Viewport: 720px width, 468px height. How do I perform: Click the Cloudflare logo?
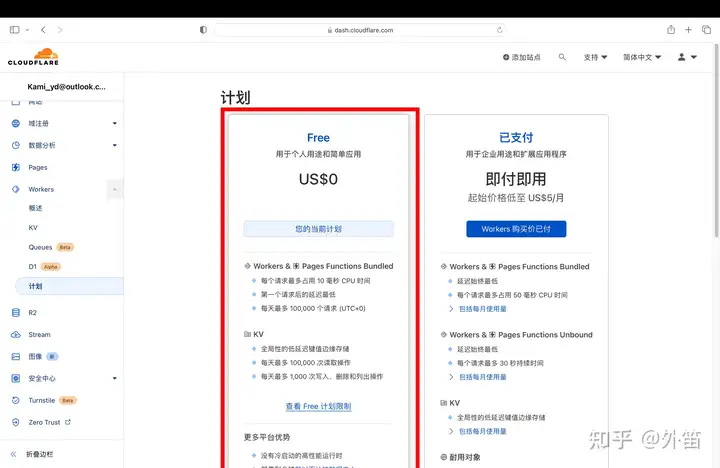[33, 56]
